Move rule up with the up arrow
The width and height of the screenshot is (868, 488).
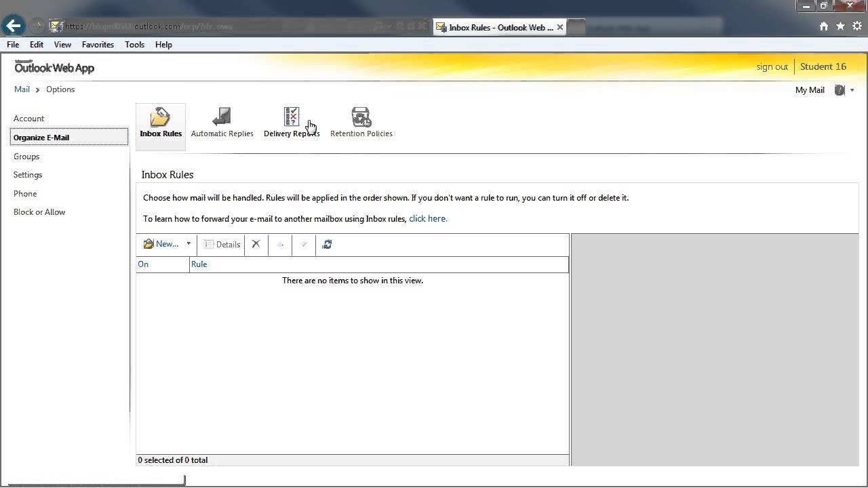pyautogui.click(x=280, y=245)
